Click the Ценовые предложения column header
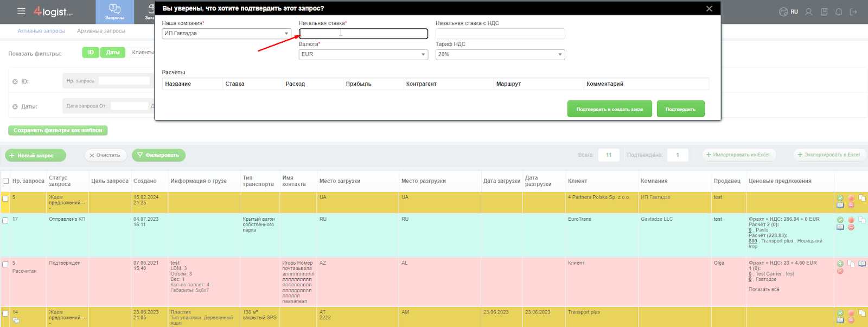868x327 pixels. tap(780, 181)
